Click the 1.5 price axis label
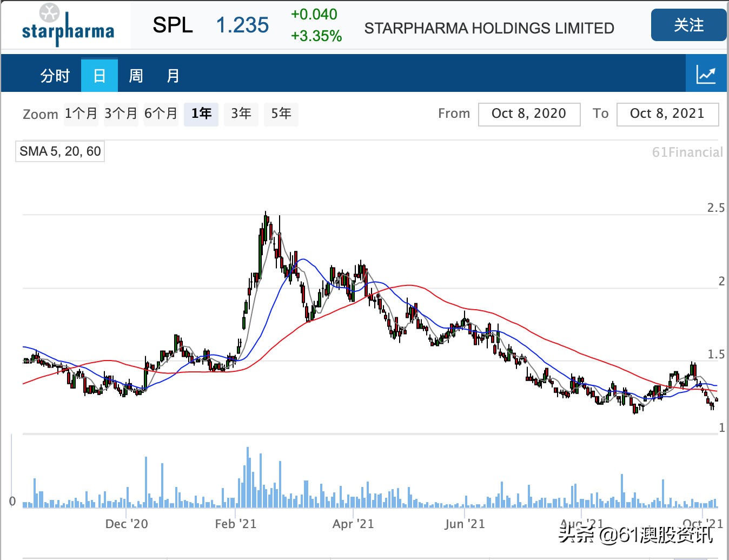The image size is (729, 560). click(716, 354)
